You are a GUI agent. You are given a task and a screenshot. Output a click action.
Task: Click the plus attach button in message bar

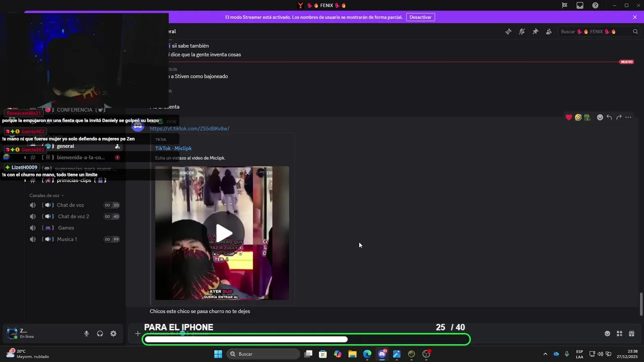137,333
